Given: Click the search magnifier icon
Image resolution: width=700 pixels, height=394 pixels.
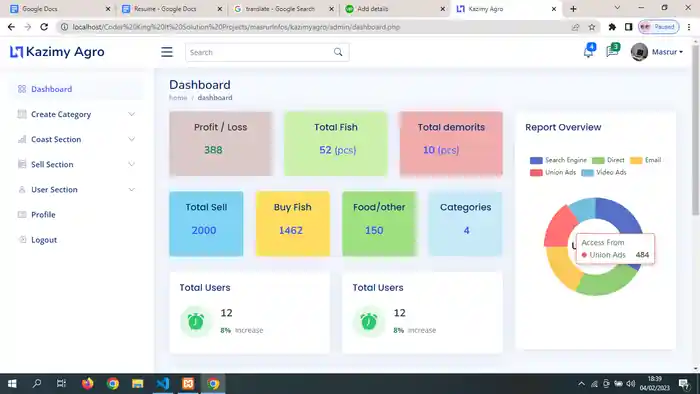Looking at the screenshot, I should click(338, 52).
